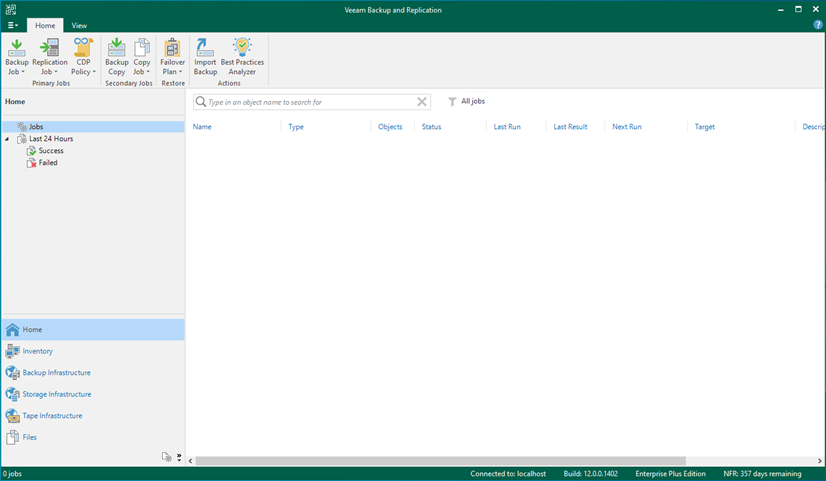Image resolution: width=826 pixels, height=481 pixels.
Task: Sort by the Target column
Action: (x=704, y=127)
